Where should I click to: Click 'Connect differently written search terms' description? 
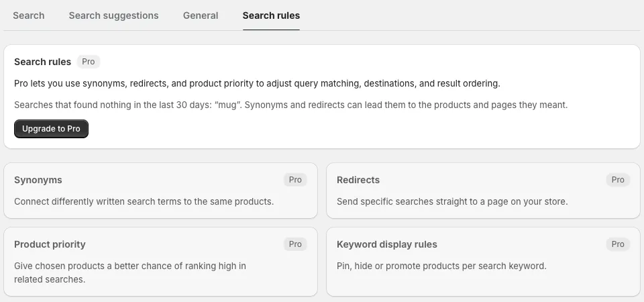[144, 202]
